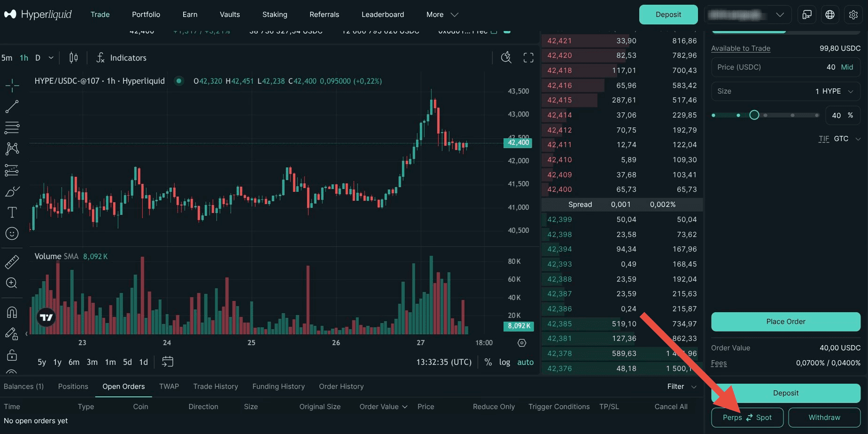868x434 pixels.
Task: Toggle percent scale on chart
Action: click(488, 362)
